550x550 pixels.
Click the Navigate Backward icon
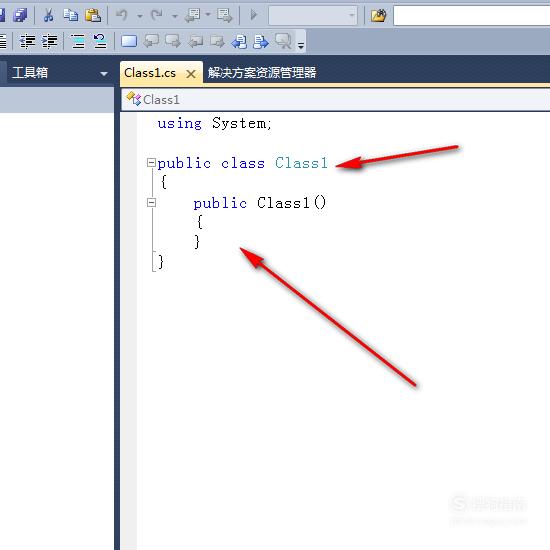194,15
